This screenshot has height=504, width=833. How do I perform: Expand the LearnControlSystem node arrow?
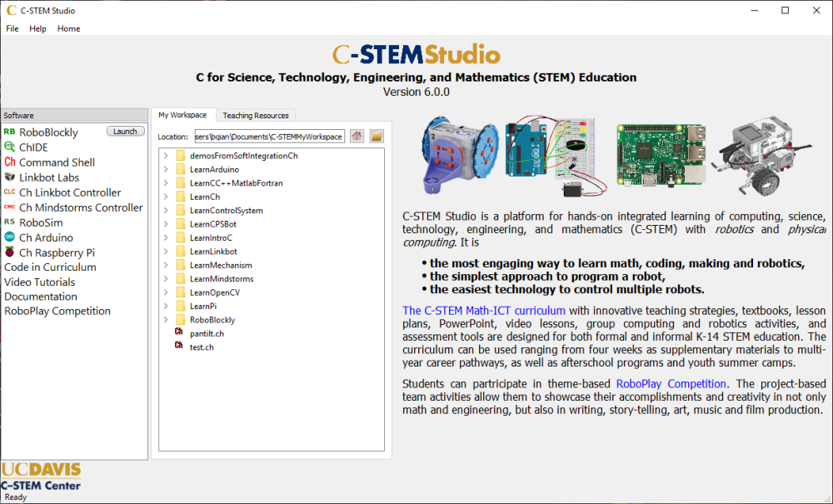(166, 210)
